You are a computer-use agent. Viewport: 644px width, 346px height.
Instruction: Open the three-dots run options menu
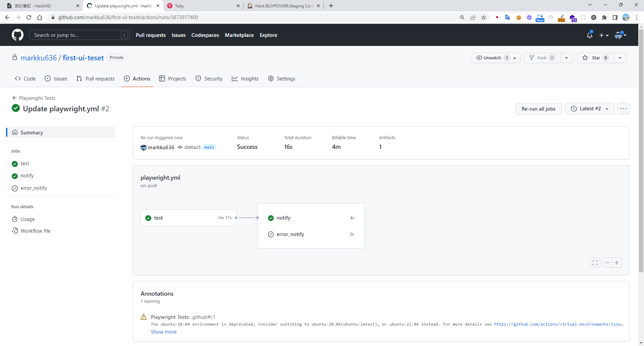(x=623, y=109)
